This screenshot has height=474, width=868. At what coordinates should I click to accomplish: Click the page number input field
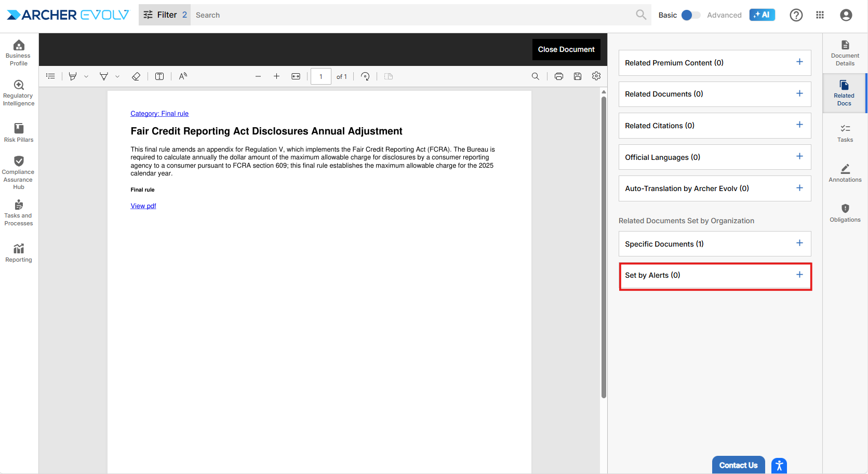[321, 76]
